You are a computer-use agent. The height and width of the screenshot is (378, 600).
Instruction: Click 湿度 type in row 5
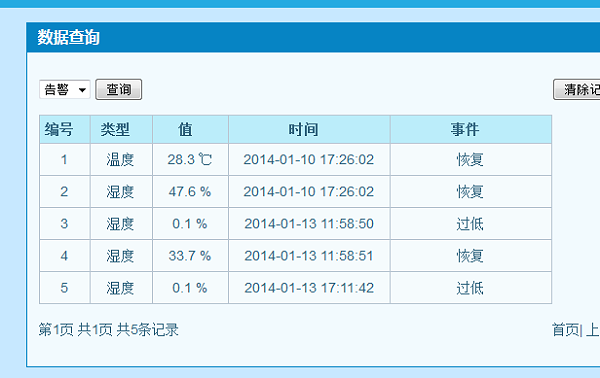120,288
